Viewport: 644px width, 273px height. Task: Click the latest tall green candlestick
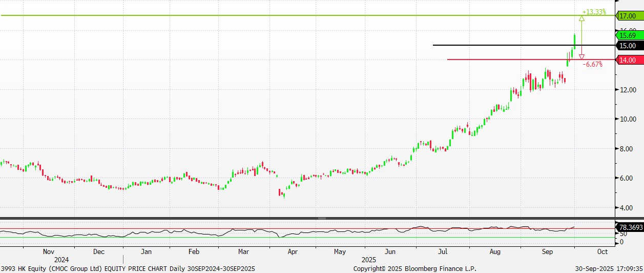575,42
